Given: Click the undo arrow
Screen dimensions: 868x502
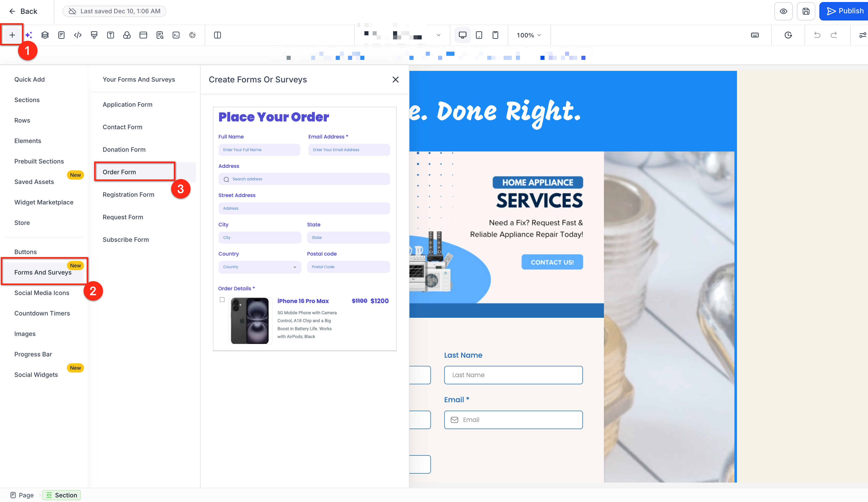Looking at the screenshot, I should pos(817,35).
